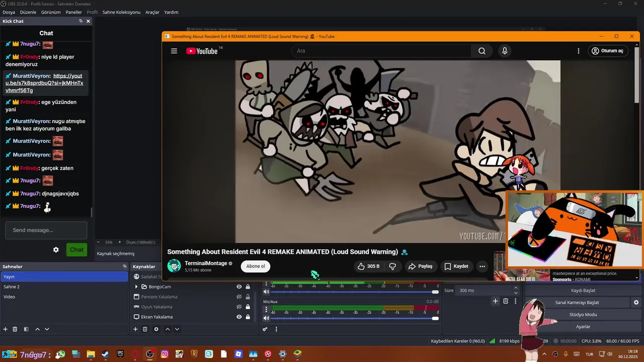The height and width of the screenshot is (362, 644).
Task: Start YouTube voice search with the microphone
Action: [505, 51]
